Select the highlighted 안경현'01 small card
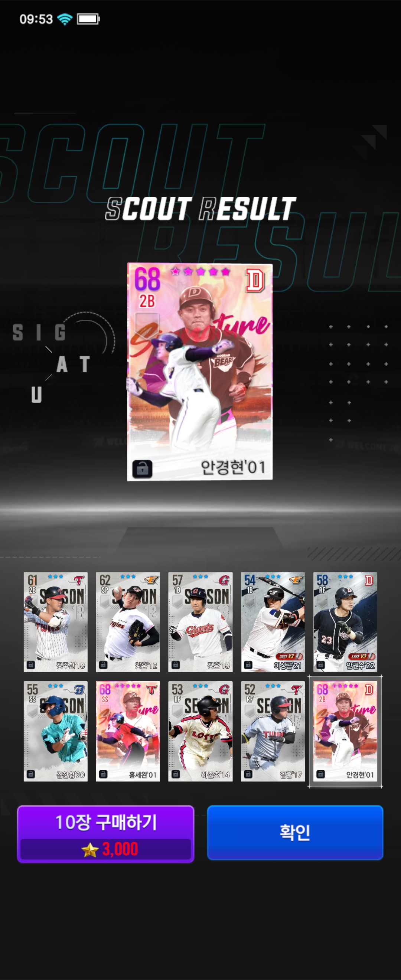Viewport: 401px width, 980px height. point(345,731)
